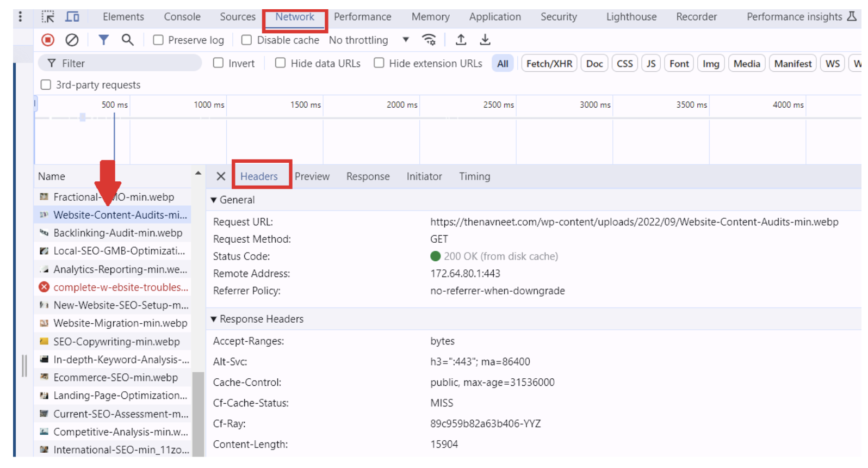Collapse the General section
Image resolution: width=868 pixels, height=468 pixels.
[x=214, y=200]
